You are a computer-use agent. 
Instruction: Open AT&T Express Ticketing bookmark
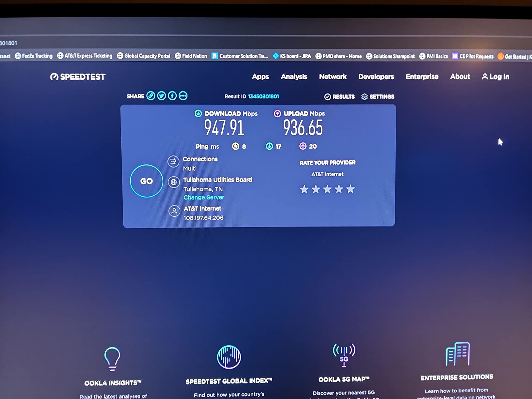click(x=85, y=56)
